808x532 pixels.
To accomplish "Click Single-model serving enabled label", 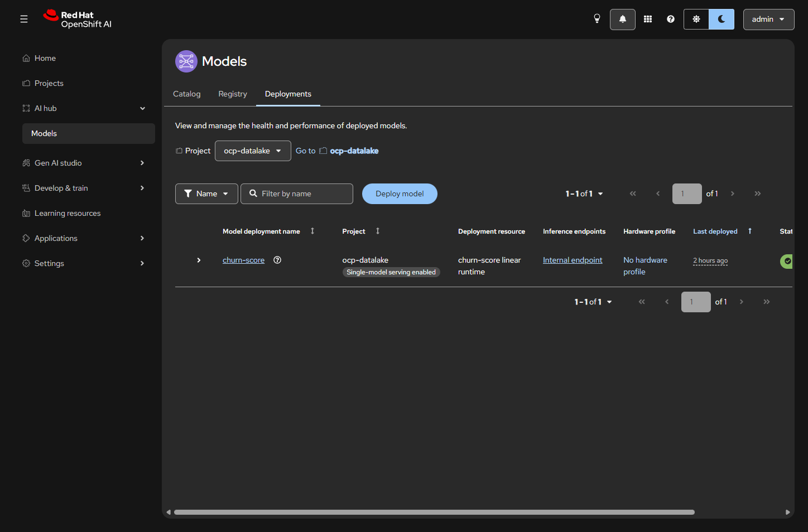I will click(x=391, y=272).
